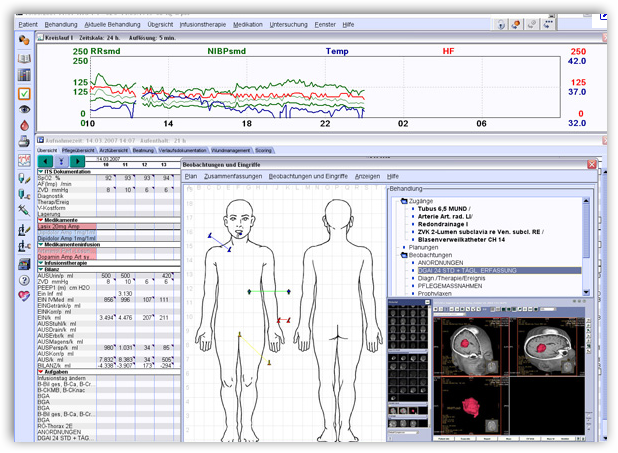Select Tubus 6,5 MUND tree entry
The width and height of the screenshot is (618, 453).
click(444, 209)
